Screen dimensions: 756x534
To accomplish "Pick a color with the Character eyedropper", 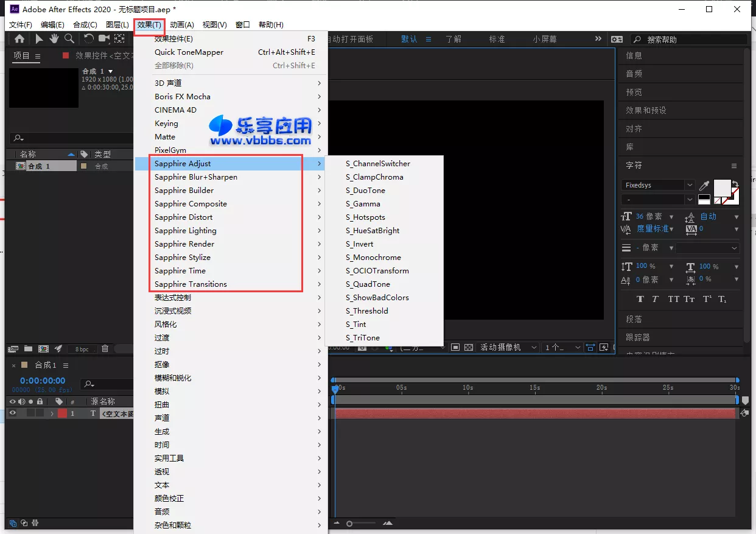I will (x=704, y=185).
